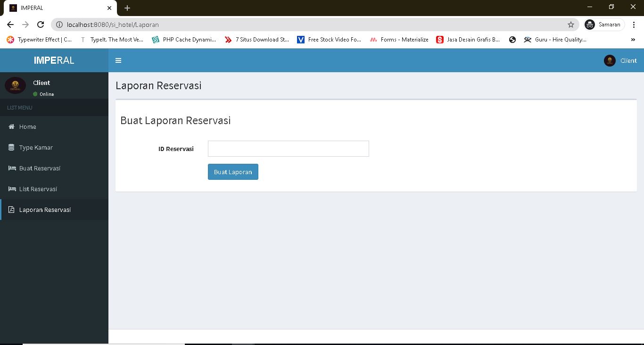
Task: Click the IMPERAL logo link
Action: click(54, 60)
